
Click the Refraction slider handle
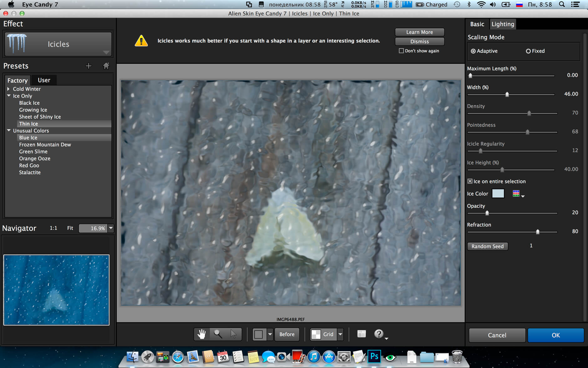tap(538, 232)
